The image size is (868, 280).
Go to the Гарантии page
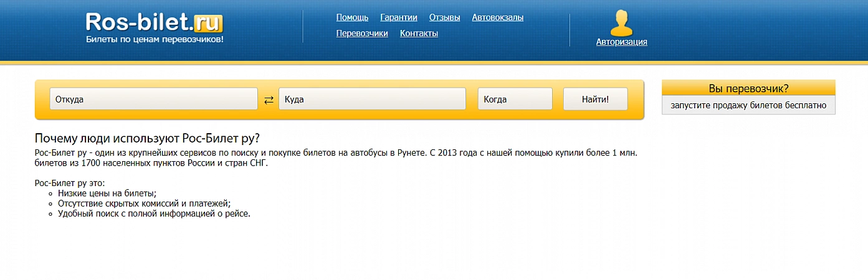coord(399,17)
